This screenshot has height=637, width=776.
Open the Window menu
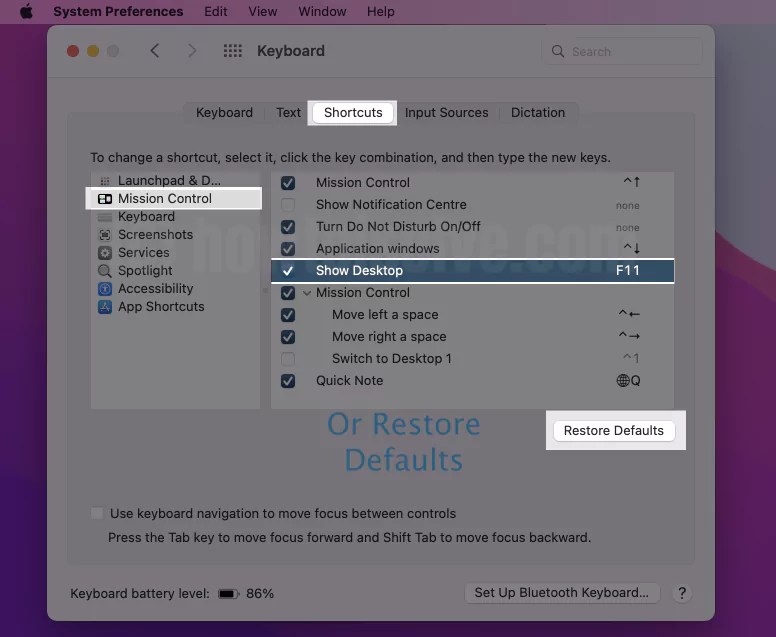click(x=322, y=11)
